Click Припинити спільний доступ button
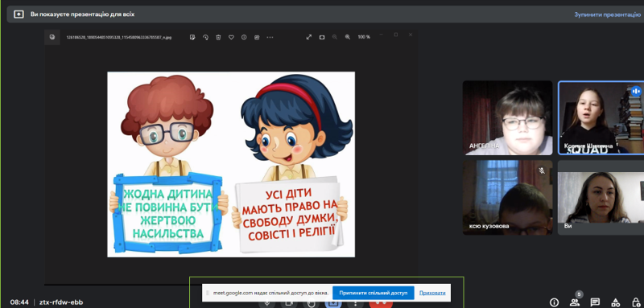The height and width of the screenshot is (308, 644). [x=374, y=293]
